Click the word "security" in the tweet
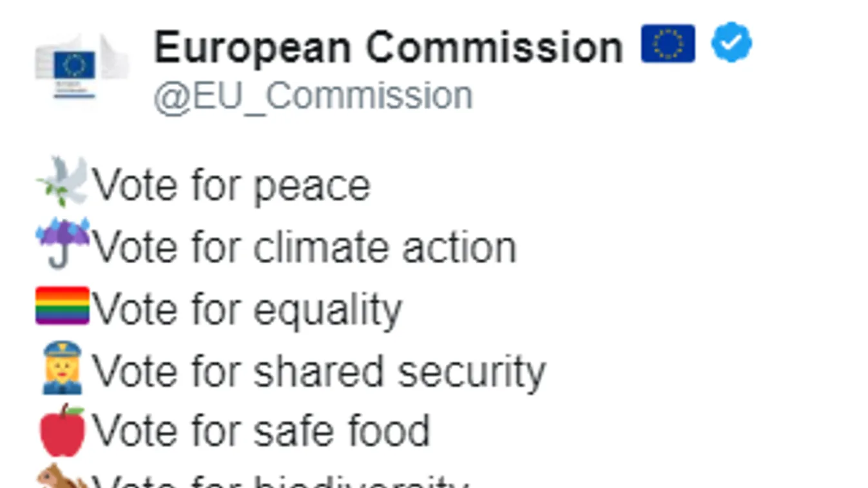The width and height of the screenshot is (868, 488). 471,371
